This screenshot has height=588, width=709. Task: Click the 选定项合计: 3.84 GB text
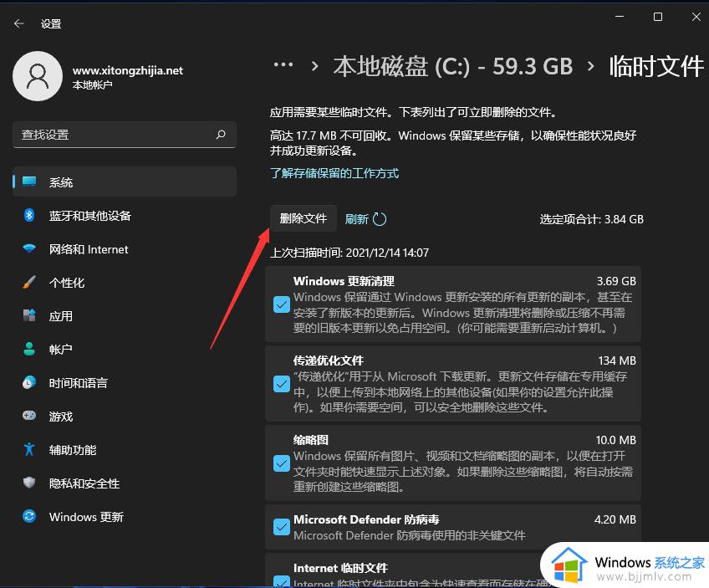pyautogui.click(x=591, y=219)
